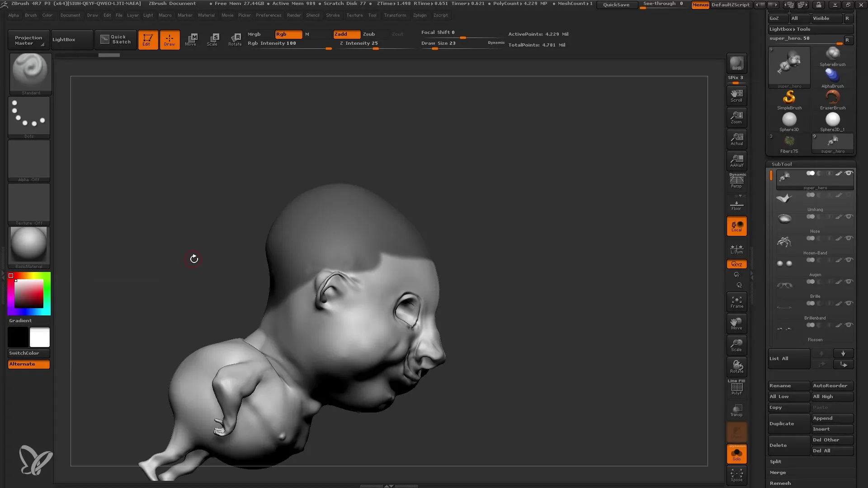Expand the Remesh section

coord(780,483)
